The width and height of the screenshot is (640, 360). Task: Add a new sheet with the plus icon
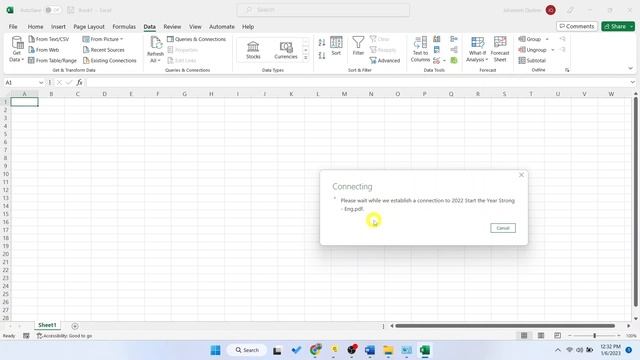[x=75, y=326]
